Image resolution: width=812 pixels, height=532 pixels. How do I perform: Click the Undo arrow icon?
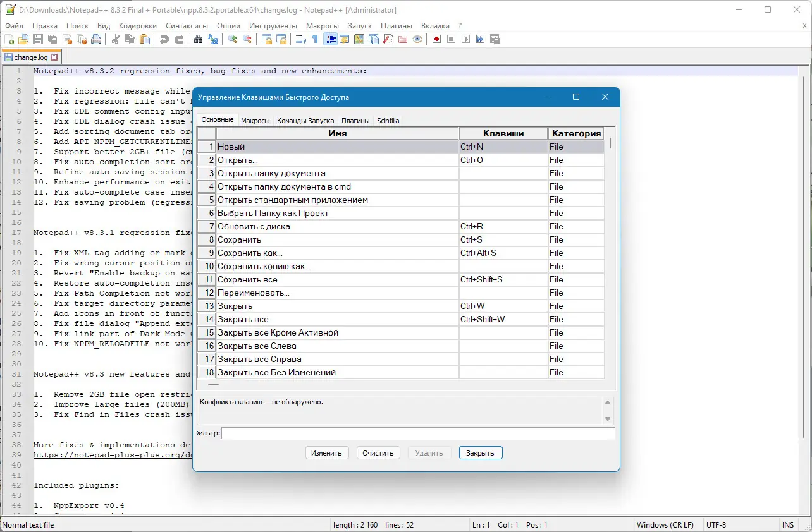click(x=164, y=39)
